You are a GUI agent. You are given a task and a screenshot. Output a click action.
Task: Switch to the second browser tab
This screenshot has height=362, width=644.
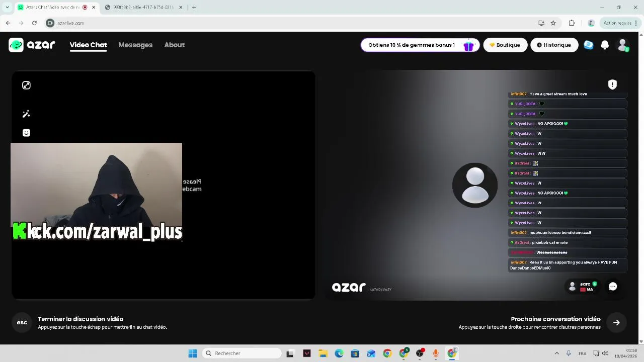pos(143,8)
